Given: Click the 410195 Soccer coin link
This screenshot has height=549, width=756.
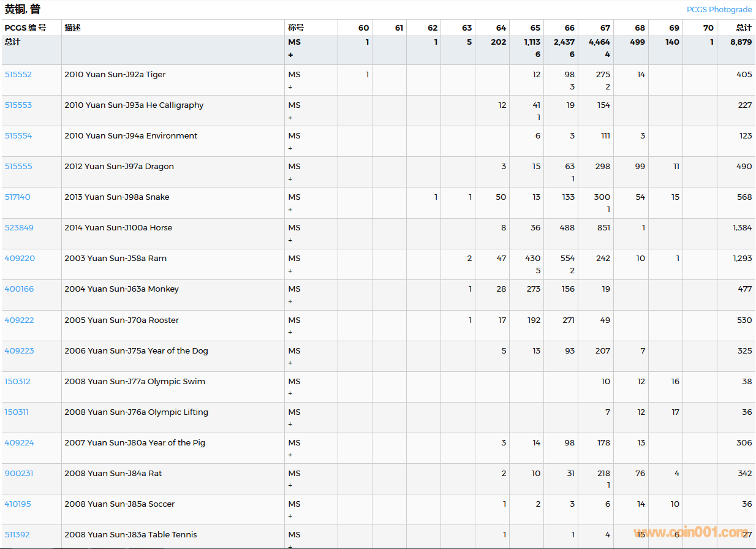Looking at the screenshot, I should (18, 504).
